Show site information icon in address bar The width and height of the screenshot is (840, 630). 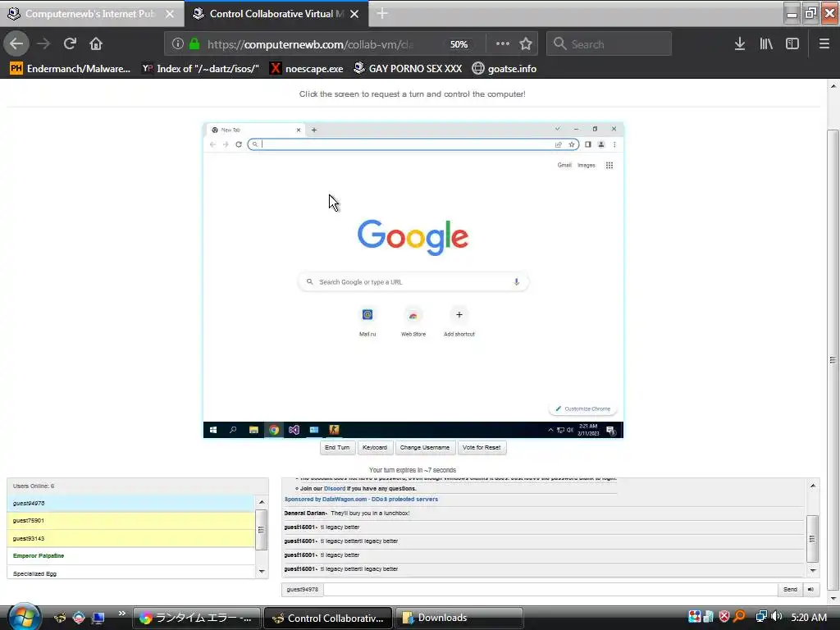coord(178,44)
